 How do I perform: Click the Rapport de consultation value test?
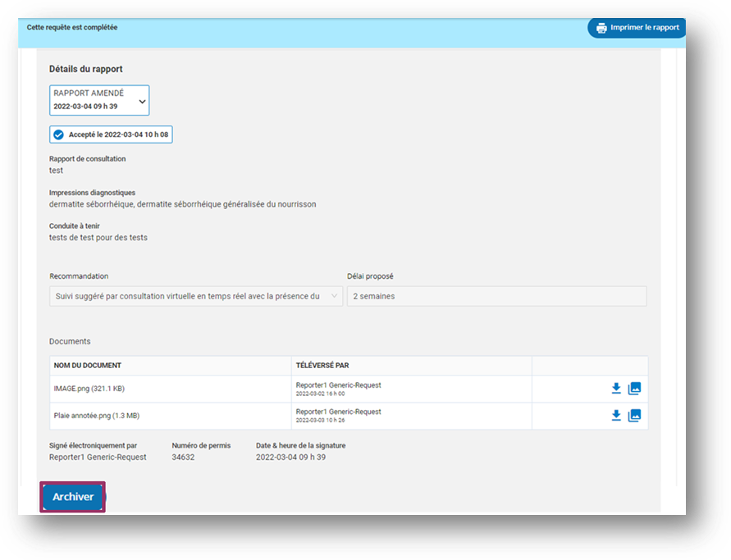(x=56, y=171)
